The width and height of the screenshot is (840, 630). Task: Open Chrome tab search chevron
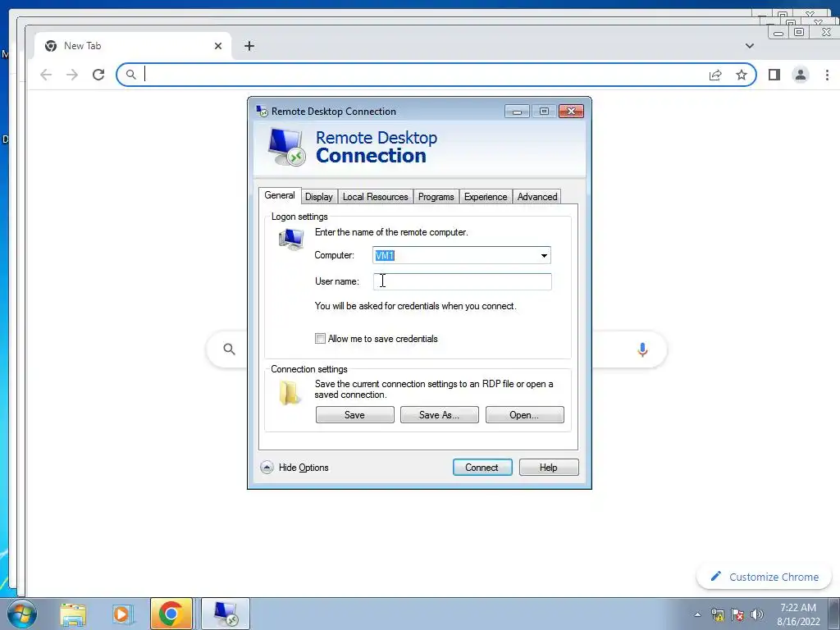(x=750, y=46)
